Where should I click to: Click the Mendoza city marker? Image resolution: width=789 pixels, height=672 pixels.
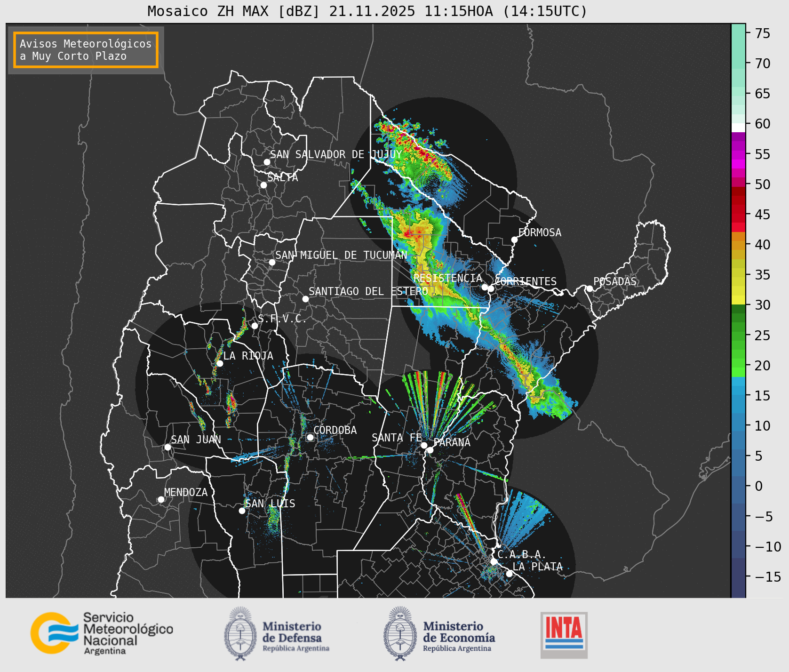pyautogui.click(x=161, y=499)
